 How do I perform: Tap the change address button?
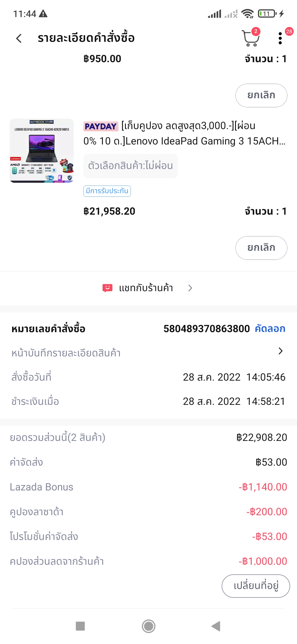click(256, 586)
